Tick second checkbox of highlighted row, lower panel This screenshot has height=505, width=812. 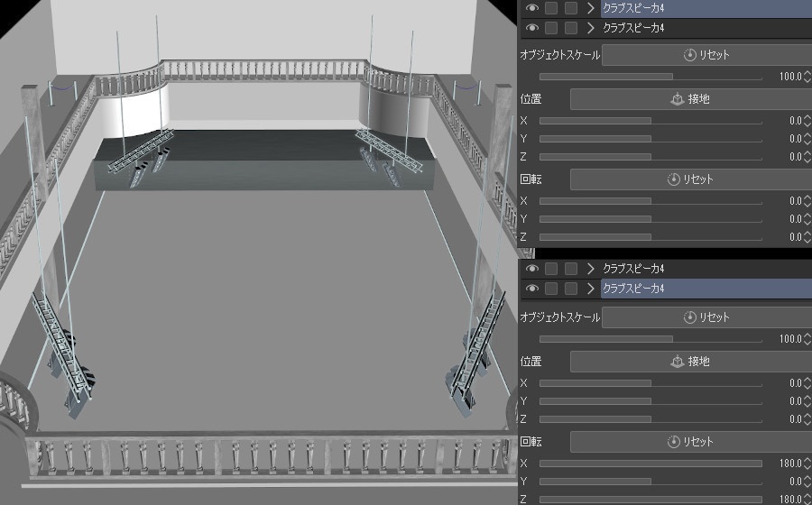pos(571,289)
